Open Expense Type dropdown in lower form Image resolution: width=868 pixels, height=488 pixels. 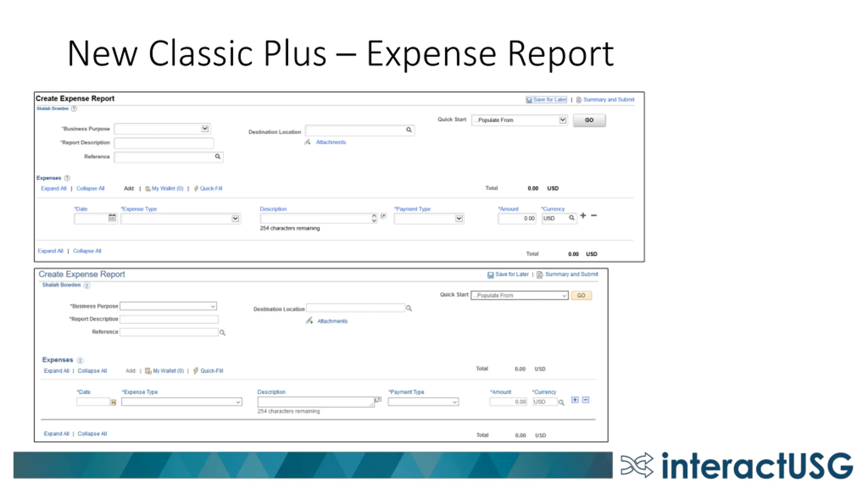(x=182, y=402)
